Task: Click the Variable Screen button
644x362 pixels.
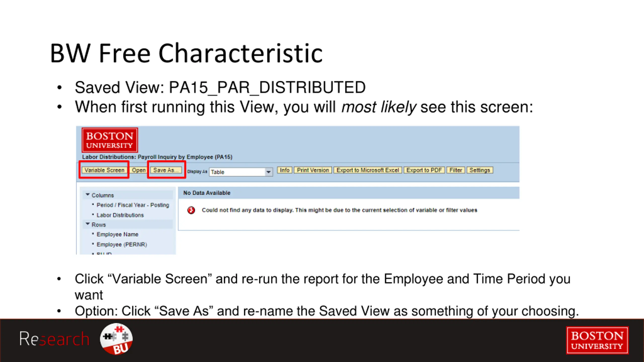Action: click(x=104, y=170)
